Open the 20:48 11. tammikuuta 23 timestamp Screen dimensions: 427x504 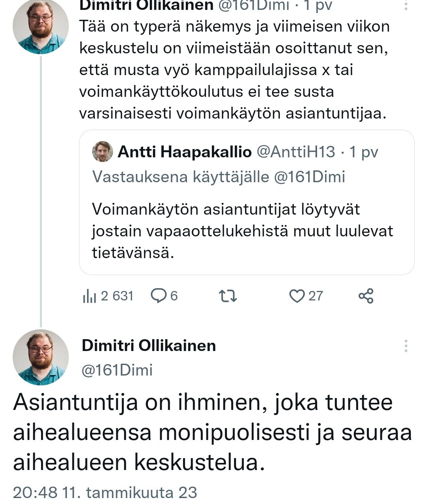[105, 493]
